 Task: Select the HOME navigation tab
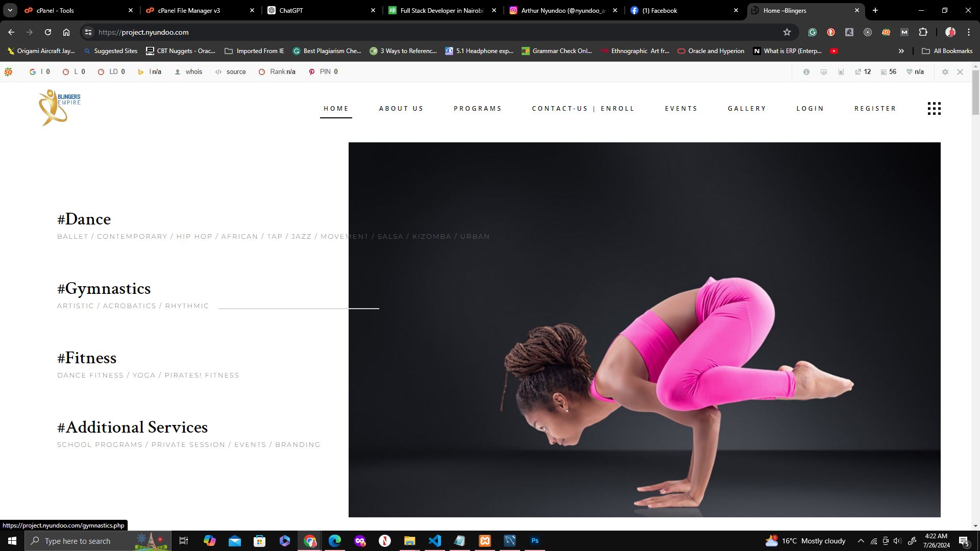coord(336,108)
